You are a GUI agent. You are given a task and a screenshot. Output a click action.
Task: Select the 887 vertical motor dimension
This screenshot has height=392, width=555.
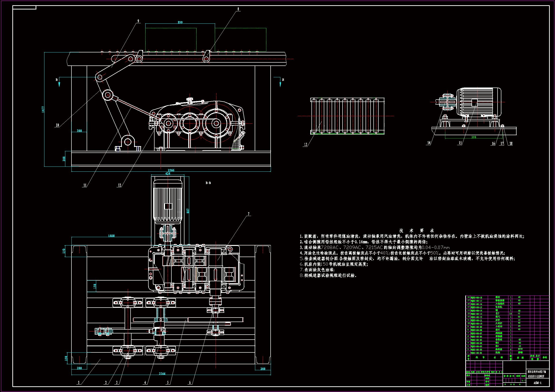pyautogui.click(x=188, y=211)
